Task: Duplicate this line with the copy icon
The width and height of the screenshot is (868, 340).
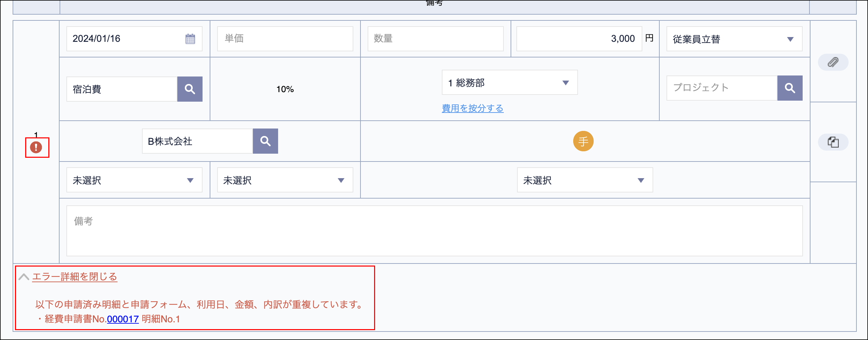Action: (x=833, y=142)
